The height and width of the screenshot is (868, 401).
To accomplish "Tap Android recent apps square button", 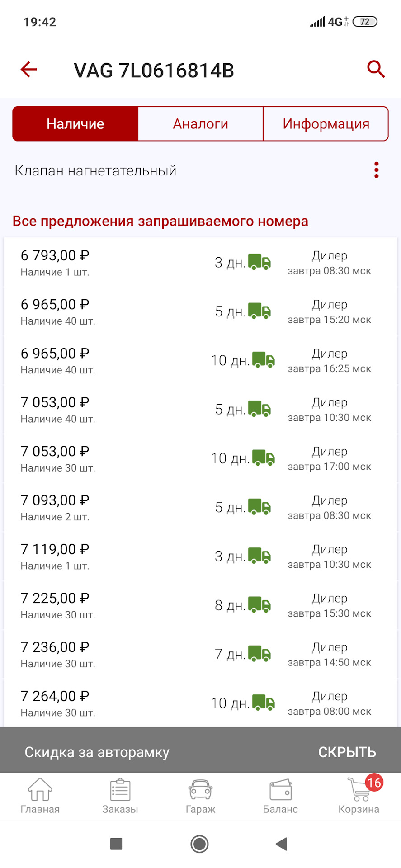I will (116, 844).
